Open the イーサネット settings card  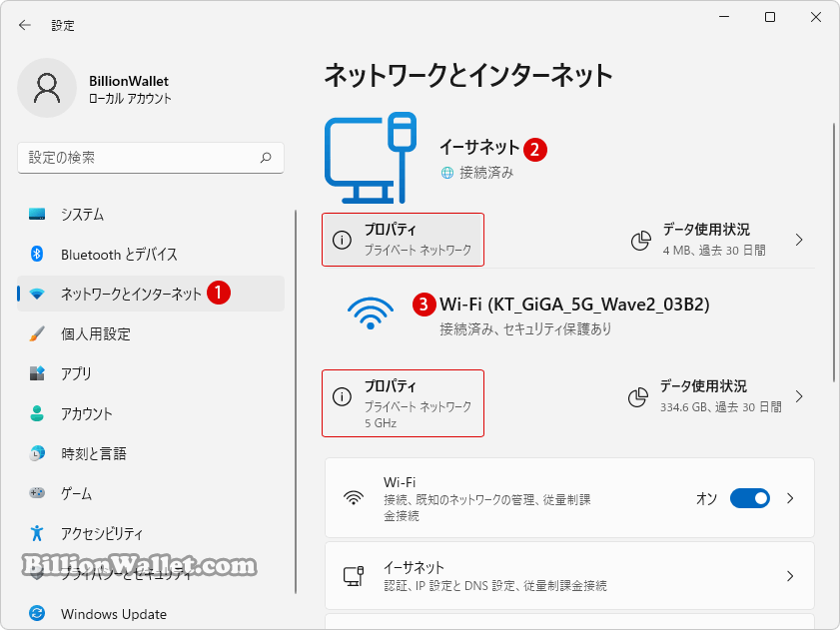point(569,576)
